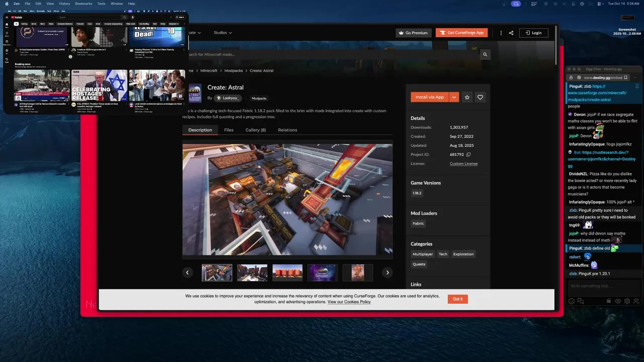Viewport: 644px width, 362px height.
Task: Open the Subscriptions icon in the YouTube sidebar
Action: 7,42
